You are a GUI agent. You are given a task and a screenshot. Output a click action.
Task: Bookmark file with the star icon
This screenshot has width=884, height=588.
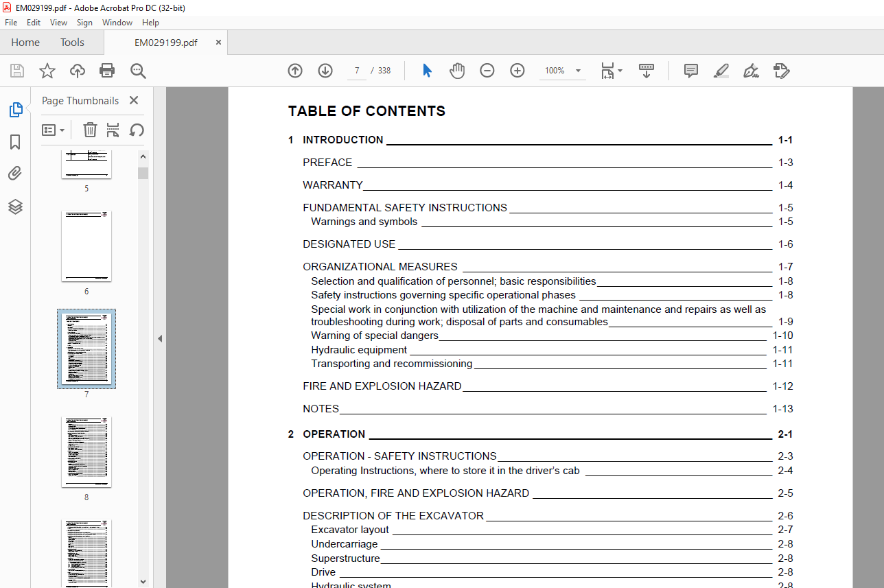pyautogui.click(x=47, y=71)
